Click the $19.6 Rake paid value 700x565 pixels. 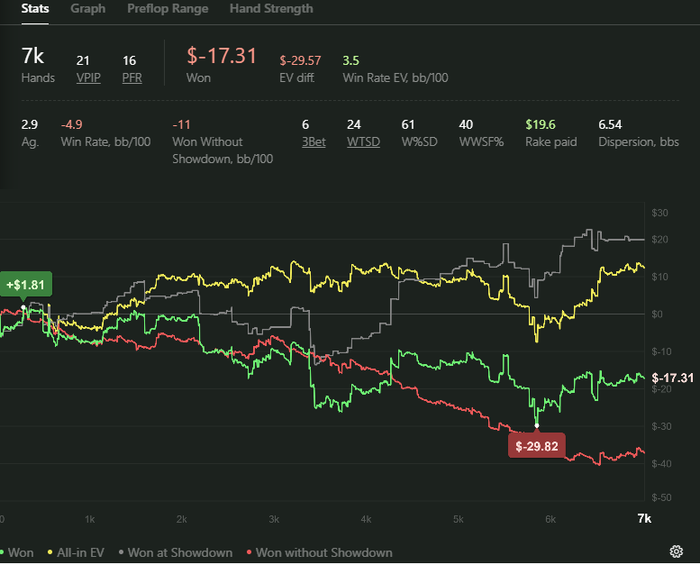pos(540,125)
